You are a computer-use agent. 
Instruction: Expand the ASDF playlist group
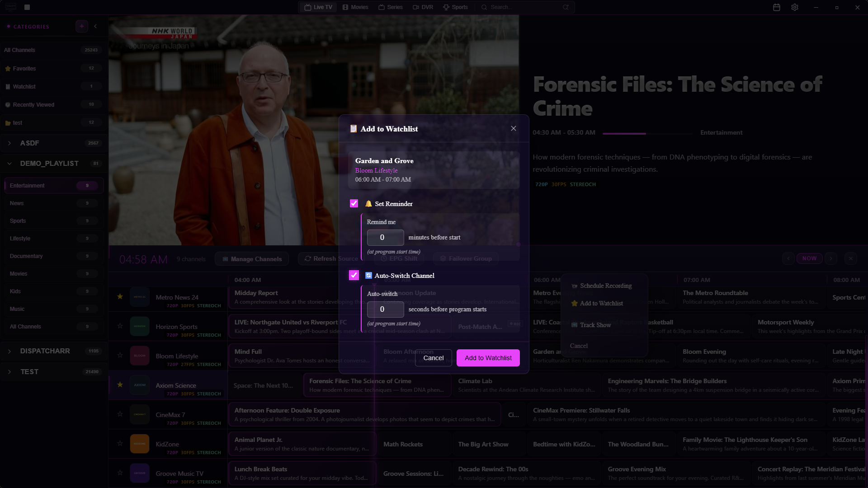(9, 143)
